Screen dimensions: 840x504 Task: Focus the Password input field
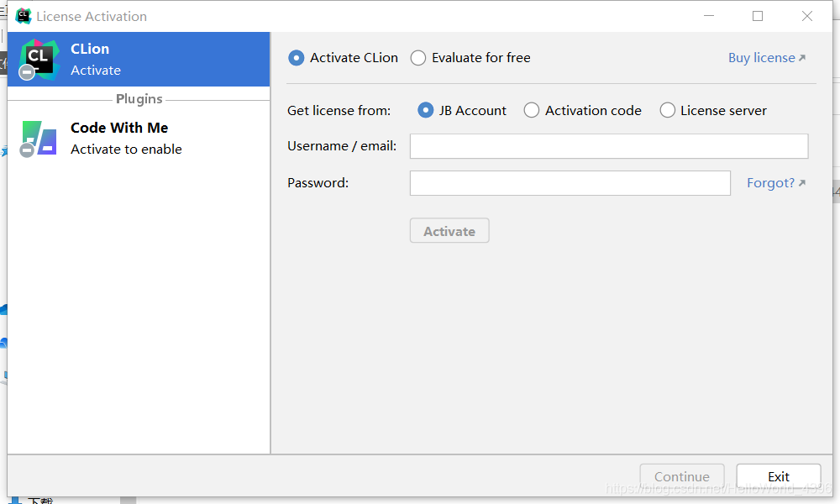point(570,183)
